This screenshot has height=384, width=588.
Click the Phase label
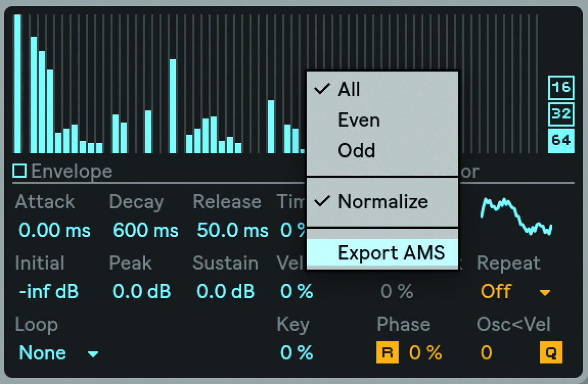coord(403,324)
